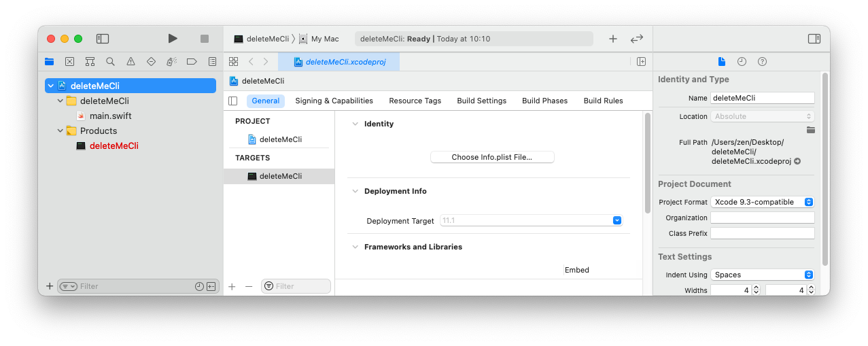Screen dimensions: 868x346
Task: Collapse the deleteMeCli project root
Action: coord(51,86)
